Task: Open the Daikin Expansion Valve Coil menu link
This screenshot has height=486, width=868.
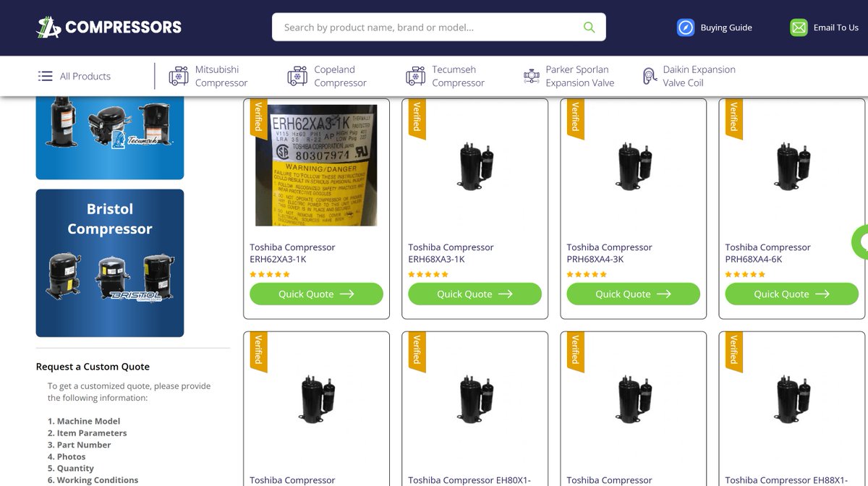Action: click(x=699, y=76)
